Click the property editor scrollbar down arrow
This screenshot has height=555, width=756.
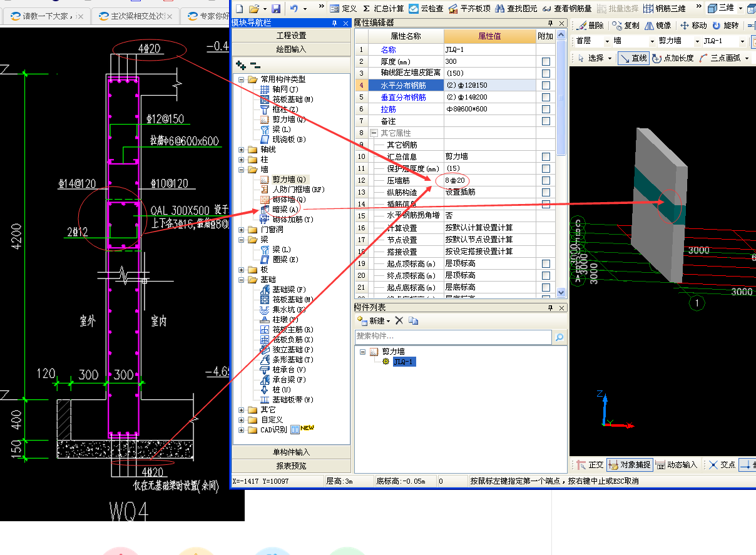[x=561, y=292]
